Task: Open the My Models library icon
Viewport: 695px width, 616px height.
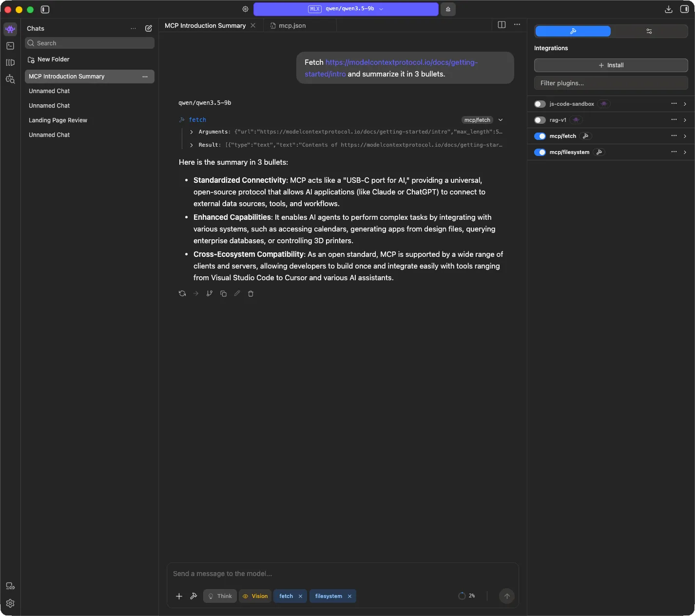Action: [10, 62]
